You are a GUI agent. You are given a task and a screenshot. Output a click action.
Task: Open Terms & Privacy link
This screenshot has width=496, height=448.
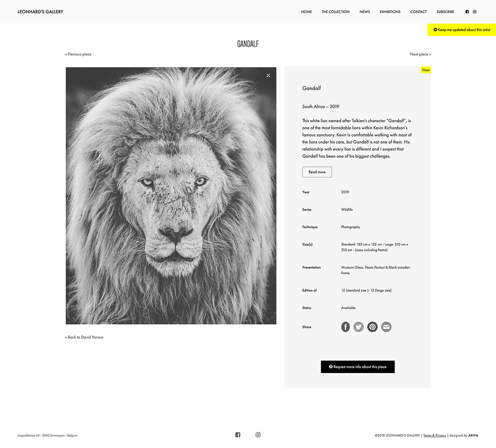(435, 435)
